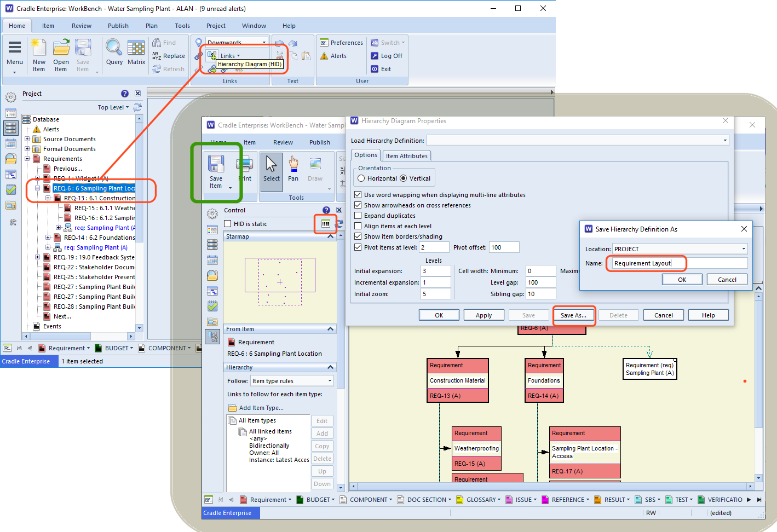Open hierarchy properties icon beside HID is static
Image resolution: width=777 pixels, height=532 pixels.
point(326,224)
